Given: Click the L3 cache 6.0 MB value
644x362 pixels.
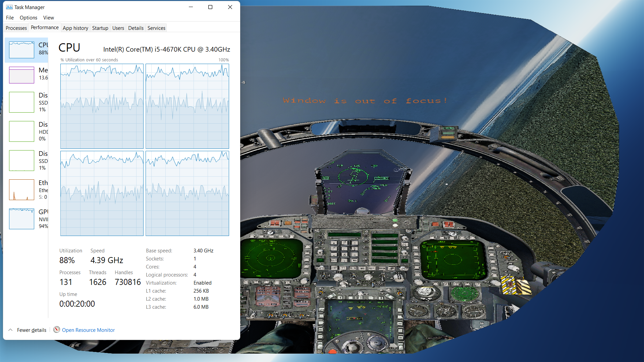Looking at the screenshot, I should click(201, 307).
